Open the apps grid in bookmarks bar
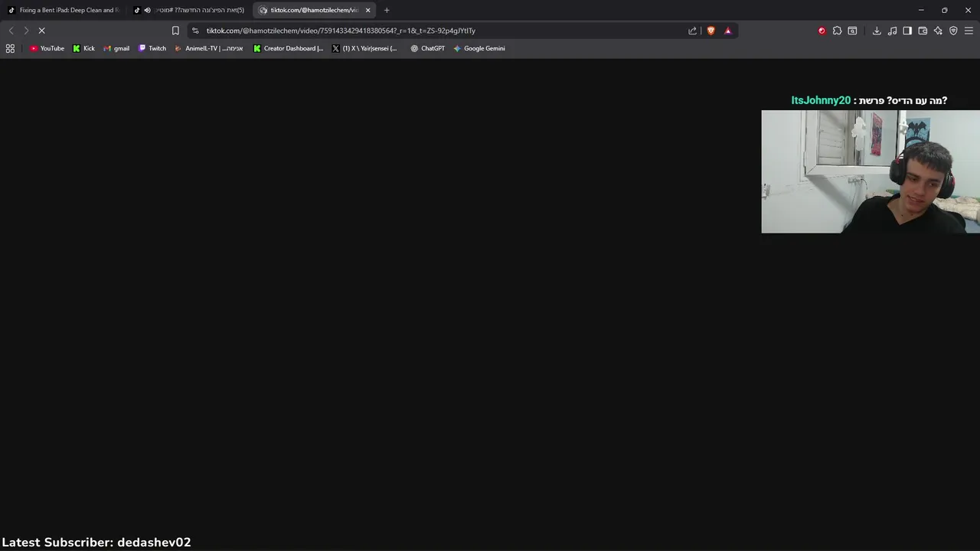This screenshot has height=551, width=980. coord(10,48)
